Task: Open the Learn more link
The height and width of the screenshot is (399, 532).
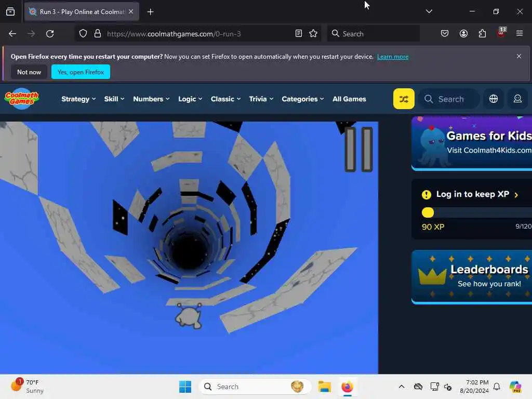Action: tap(393, 57)
